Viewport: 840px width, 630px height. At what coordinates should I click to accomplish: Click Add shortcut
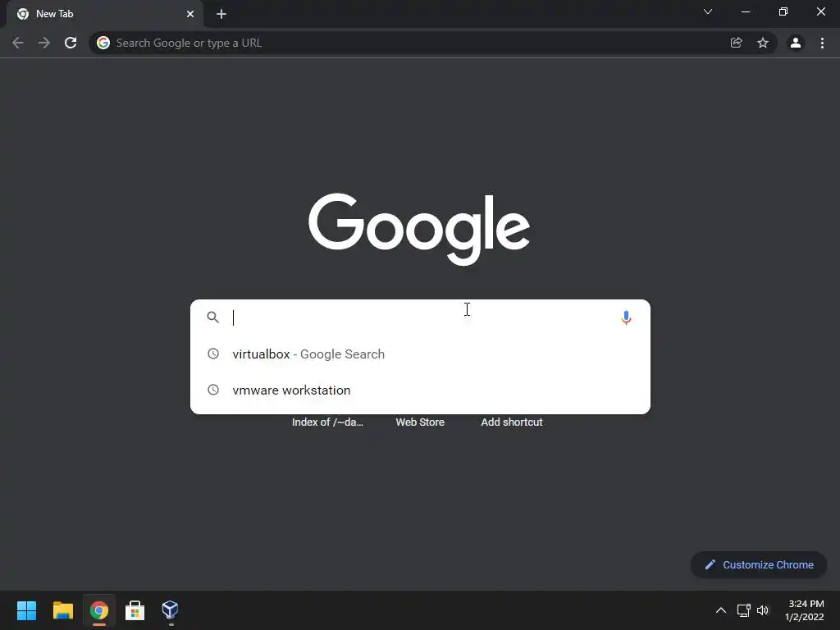512,422
